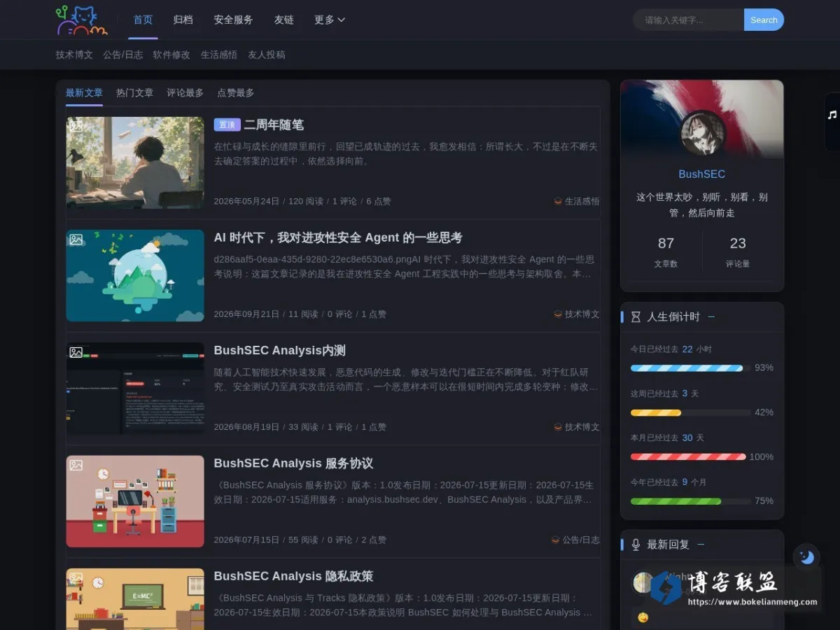Open the BushSEC author name link
840x630 pixels.
point(702,174)
